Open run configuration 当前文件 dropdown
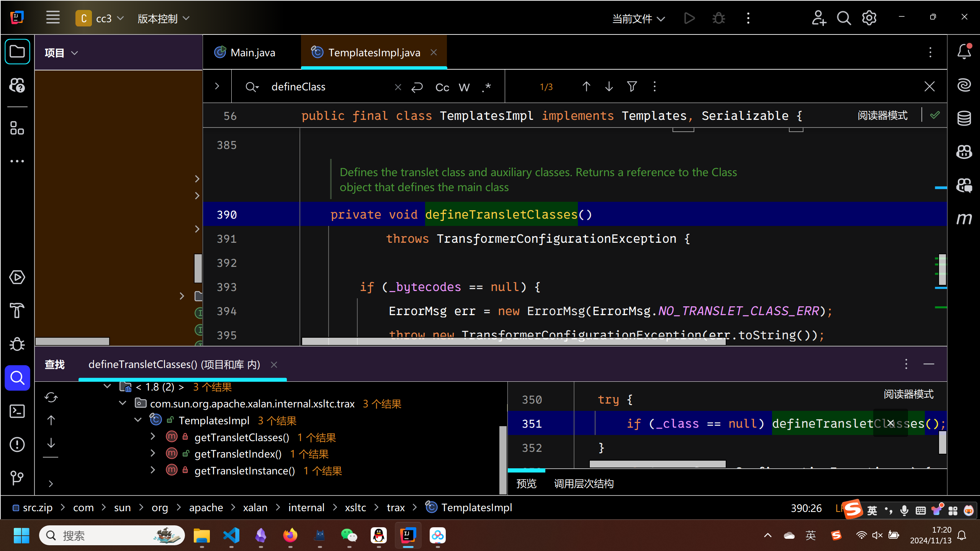Screen dimensions: 980x551 pos(639,18)
